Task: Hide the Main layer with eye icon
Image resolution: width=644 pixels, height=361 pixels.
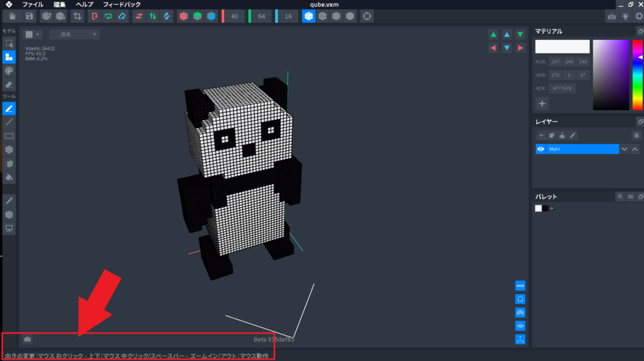Action: tap(541, 149)
